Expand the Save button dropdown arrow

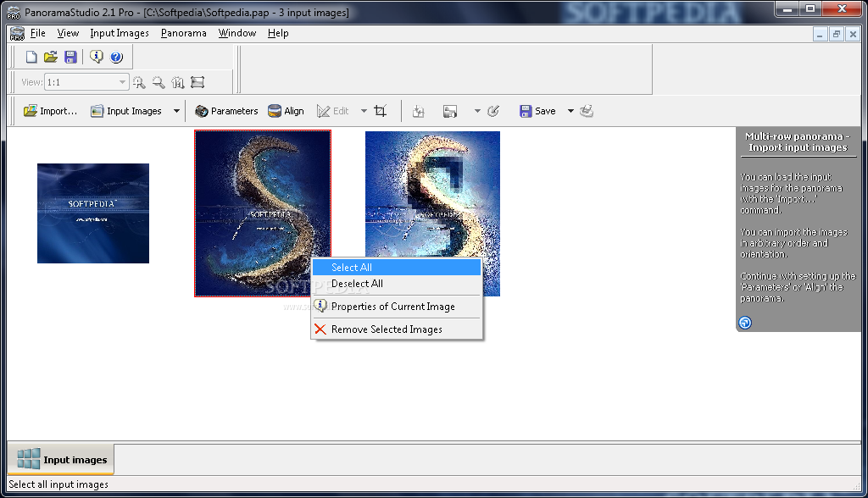click(x=570, y=111)
